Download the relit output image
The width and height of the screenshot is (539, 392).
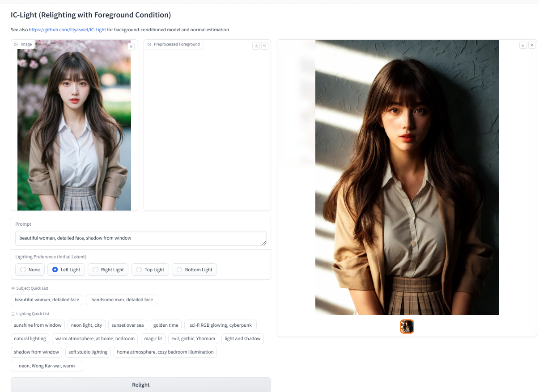pyautogui.click(x=523, y=45)
